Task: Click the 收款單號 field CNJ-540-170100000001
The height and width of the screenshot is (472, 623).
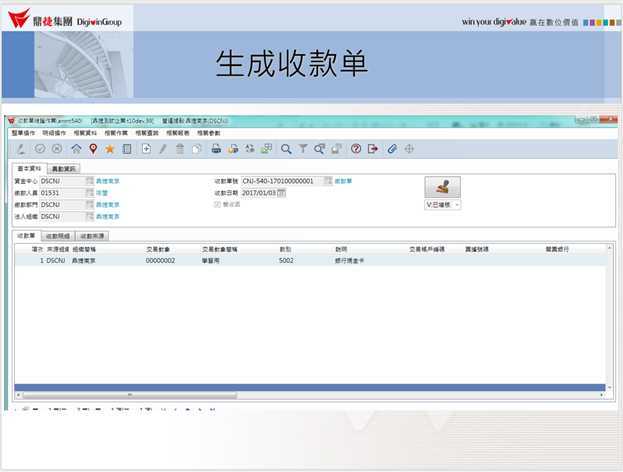Action: (282, 181)
